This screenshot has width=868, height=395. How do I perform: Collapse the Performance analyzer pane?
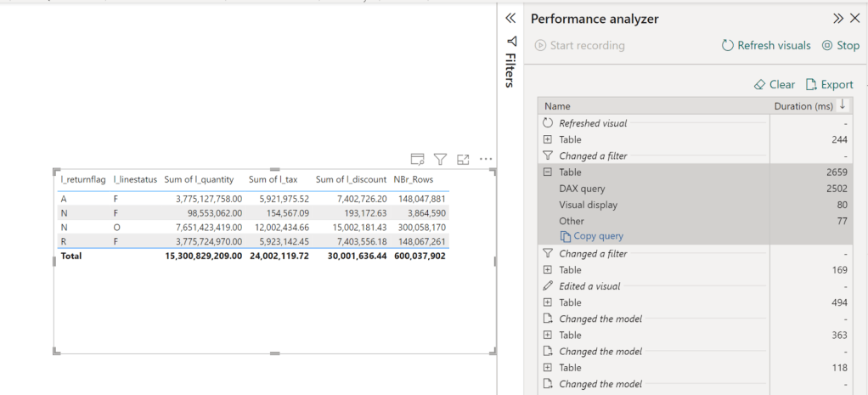pyautogui.click(x=838, y=19)
